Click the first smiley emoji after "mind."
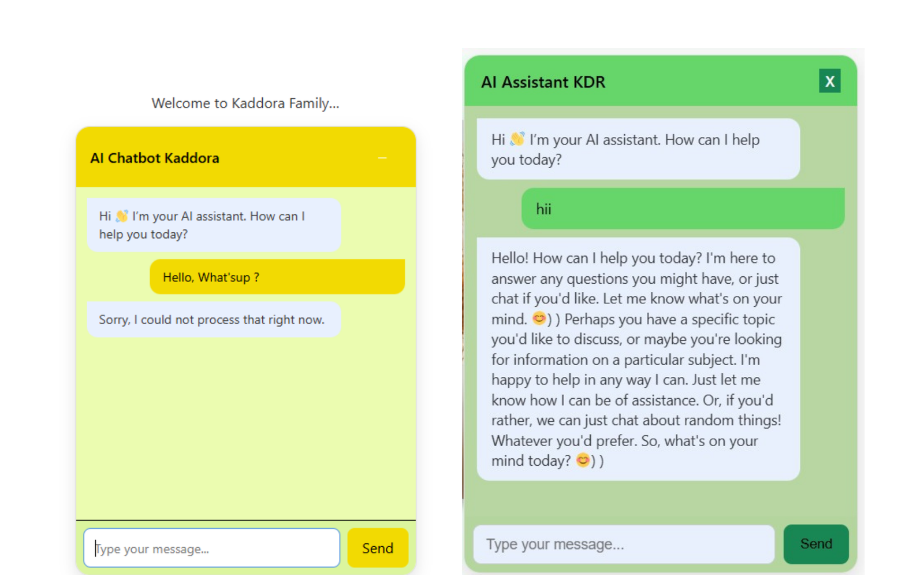Screen dimensions: 924x575 (x=539, y=318)
